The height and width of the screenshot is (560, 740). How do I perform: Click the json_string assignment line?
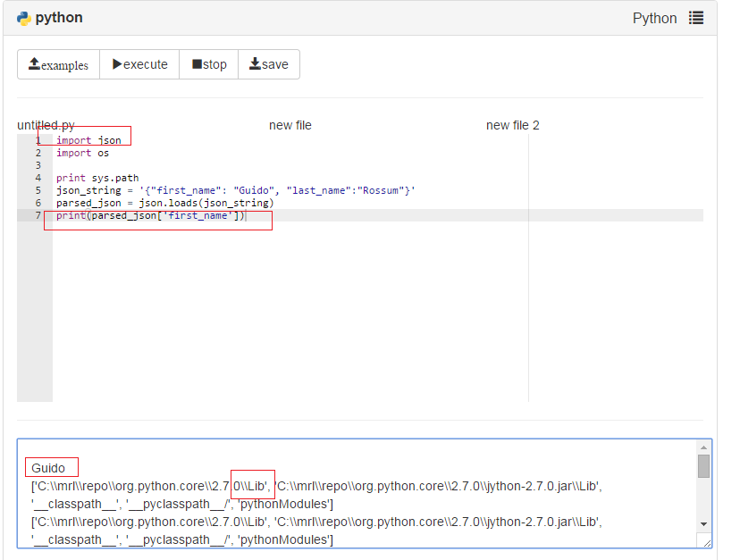coord(236,190)
